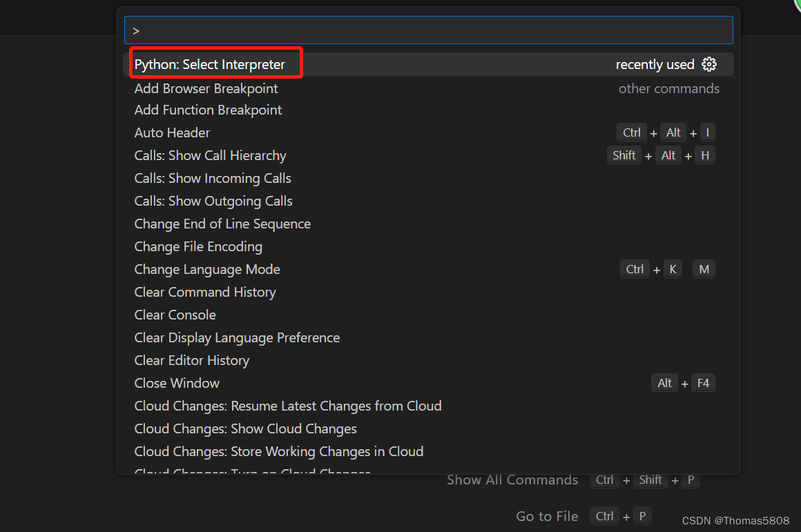Choose Add Browser Breakpoint
The image size is (801, 532).
point(206,88)
